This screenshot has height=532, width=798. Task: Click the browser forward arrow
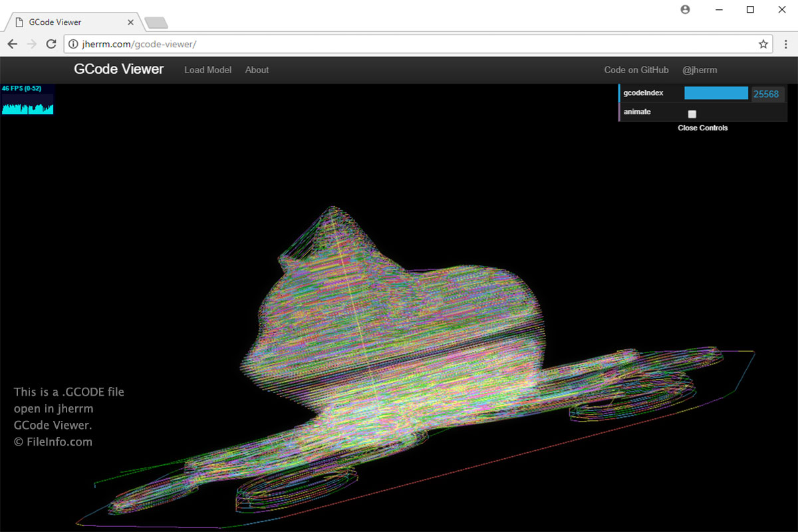coord(31,44)
